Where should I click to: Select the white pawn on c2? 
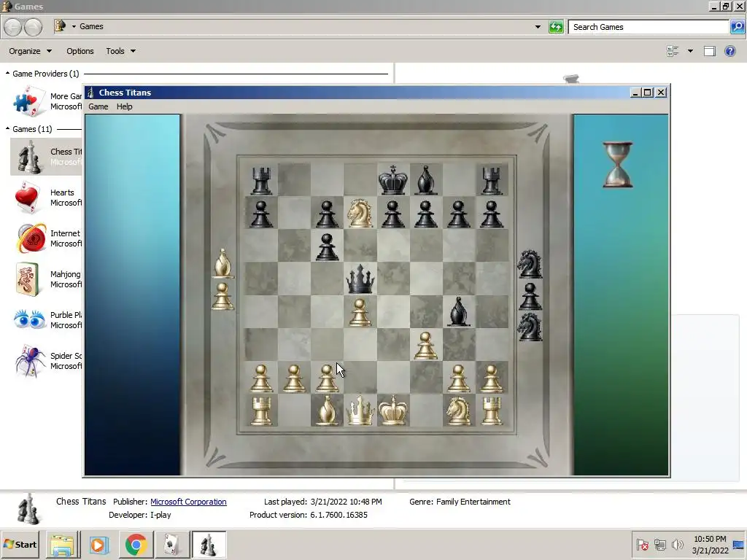(327, 378)
